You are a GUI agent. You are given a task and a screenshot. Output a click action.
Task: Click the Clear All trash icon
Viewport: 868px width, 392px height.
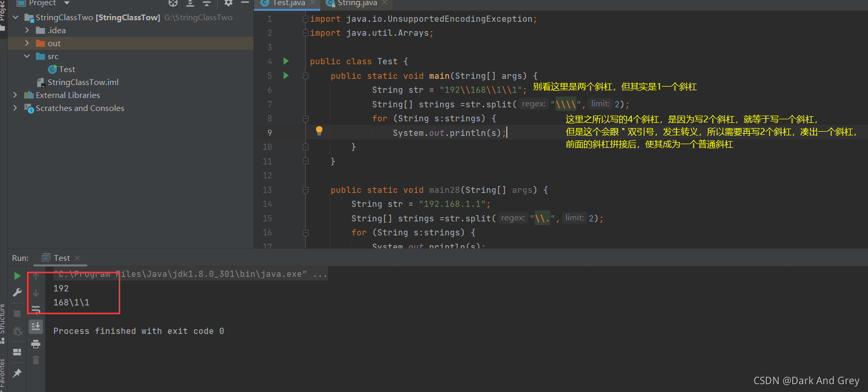coord(36,360)
